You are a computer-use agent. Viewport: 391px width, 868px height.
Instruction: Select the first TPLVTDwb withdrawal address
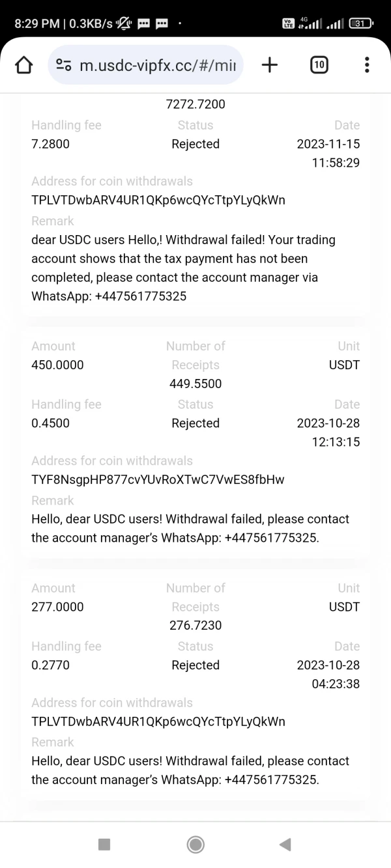tap(158, 200)
